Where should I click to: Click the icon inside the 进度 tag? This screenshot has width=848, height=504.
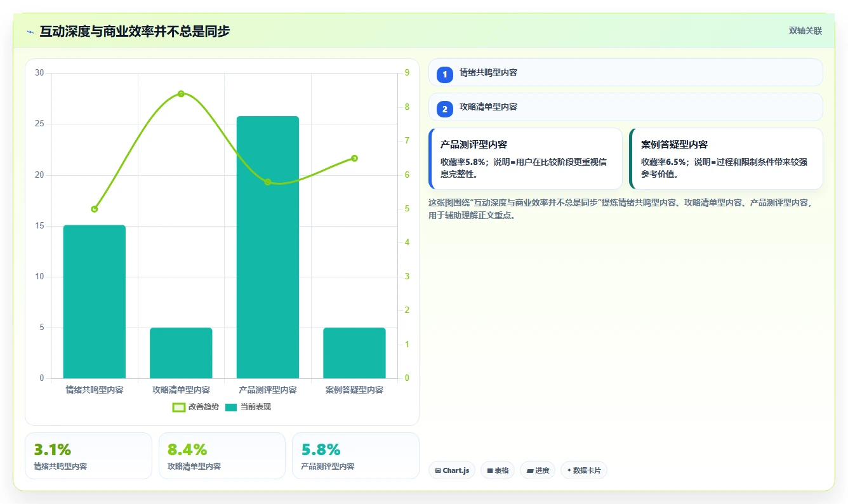(530, 470)
